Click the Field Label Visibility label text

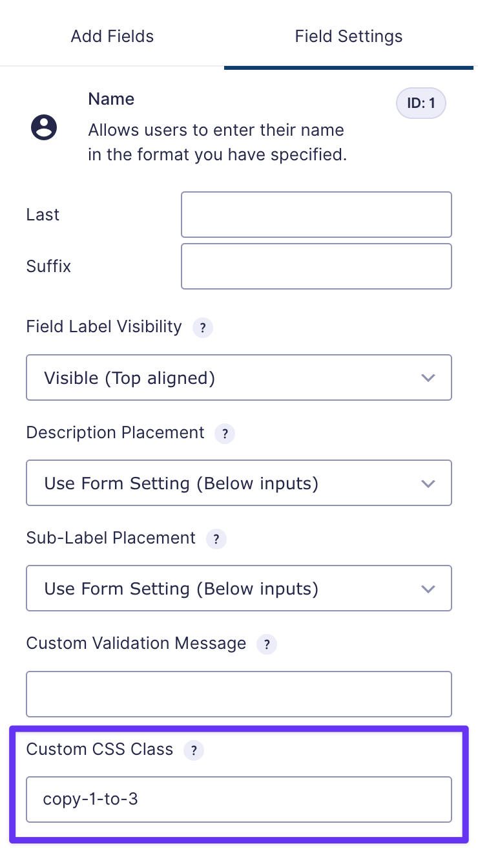[104, 327]
